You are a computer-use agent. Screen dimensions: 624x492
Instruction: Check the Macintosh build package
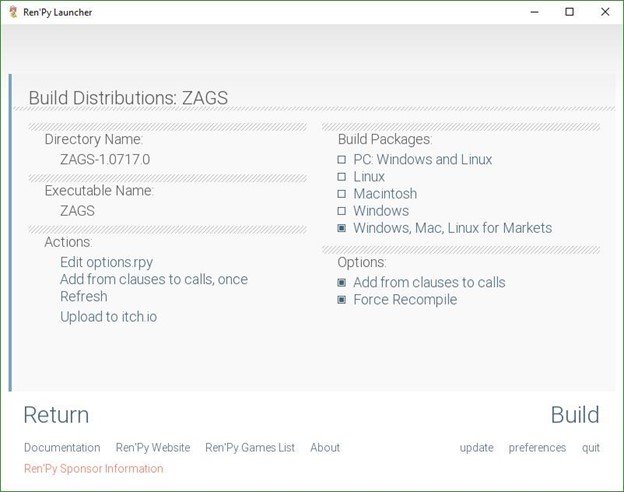[377, 194]
